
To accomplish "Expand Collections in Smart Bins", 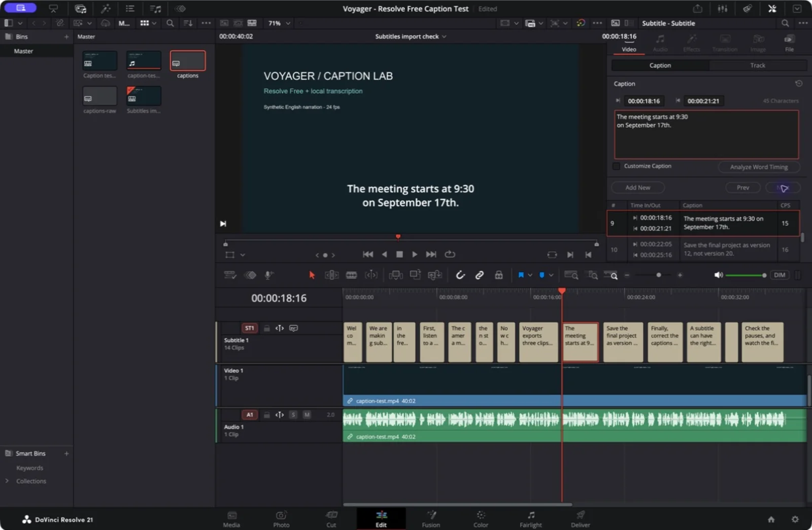I will (7, 481).
